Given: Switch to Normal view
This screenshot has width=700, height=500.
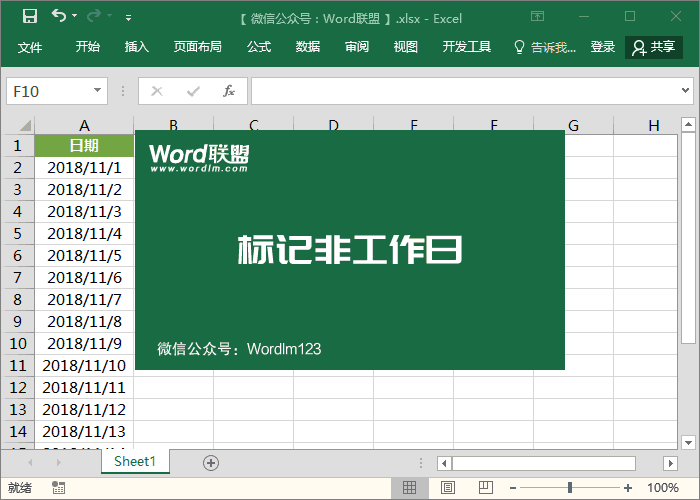Looking at the screenshot, I should (x=409, y=488).
